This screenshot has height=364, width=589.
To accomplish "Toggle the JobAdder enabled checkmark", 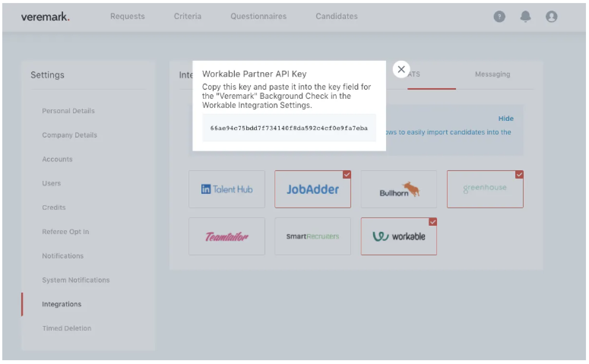I will tap(347, 174).
